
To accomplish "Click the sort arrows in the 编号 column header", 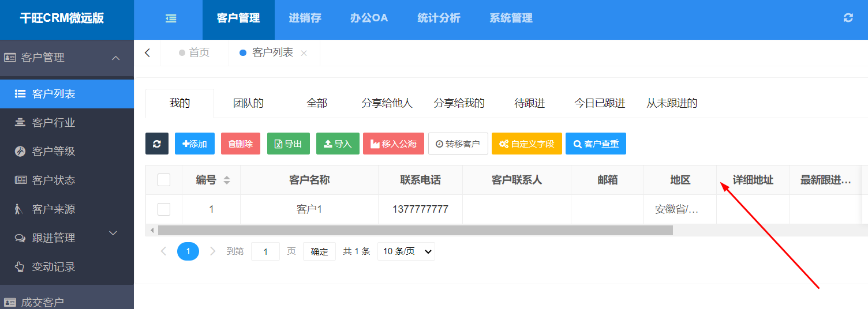I will [x=227, y=180].
